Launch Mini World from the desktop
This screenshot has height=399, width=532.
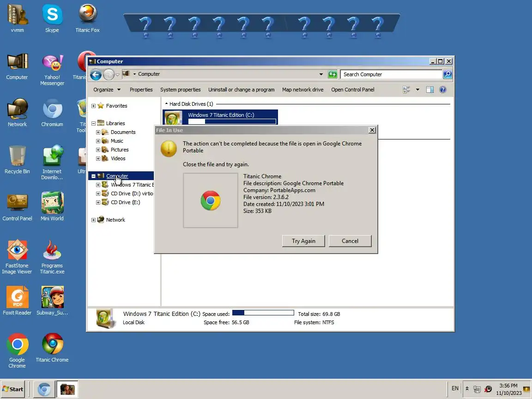[x=52, y=207]
